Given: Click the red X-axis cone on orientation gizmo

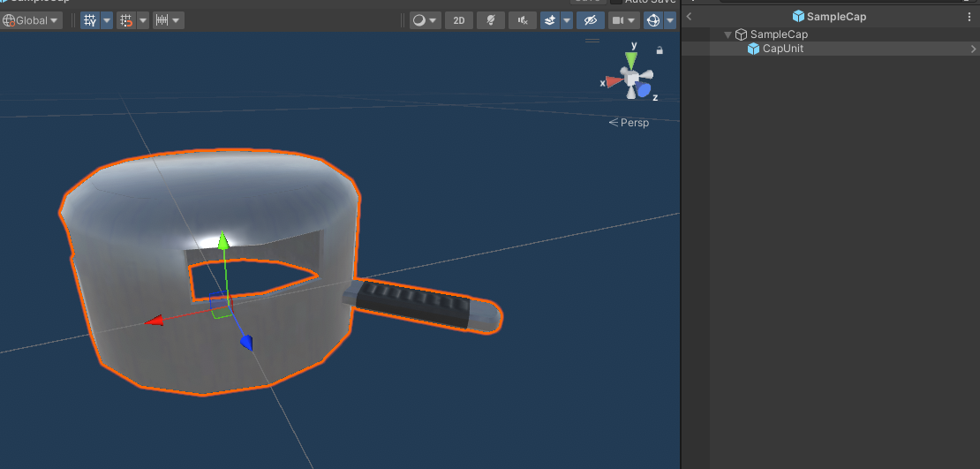Looking at the screenshot, I should click(x=614, y=80).
